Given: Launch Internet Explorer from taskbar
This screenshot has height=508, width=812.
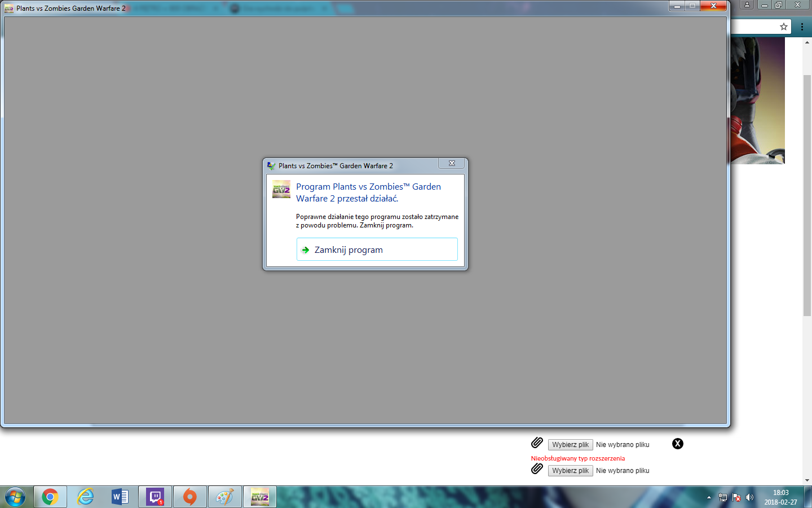Looking at the screenshot, I should (85, 497).
